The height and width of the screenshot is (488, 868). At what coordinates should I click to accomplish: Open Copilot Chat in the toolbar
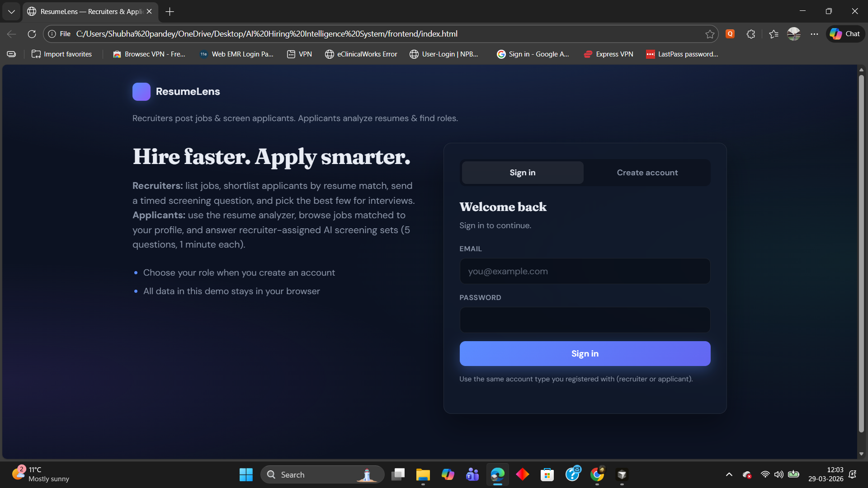[x=845, y=34]
